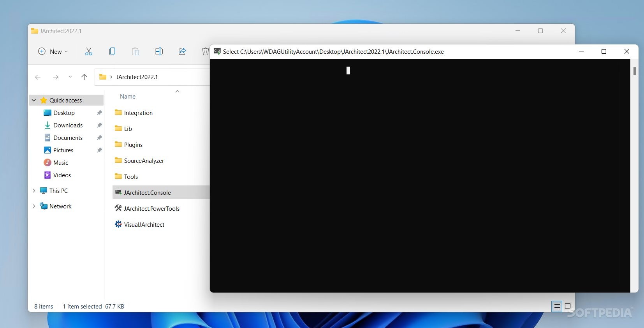Viewport: 644px width, 328px height.
Task: Switch to Details view in status bar
Action: 557,307
